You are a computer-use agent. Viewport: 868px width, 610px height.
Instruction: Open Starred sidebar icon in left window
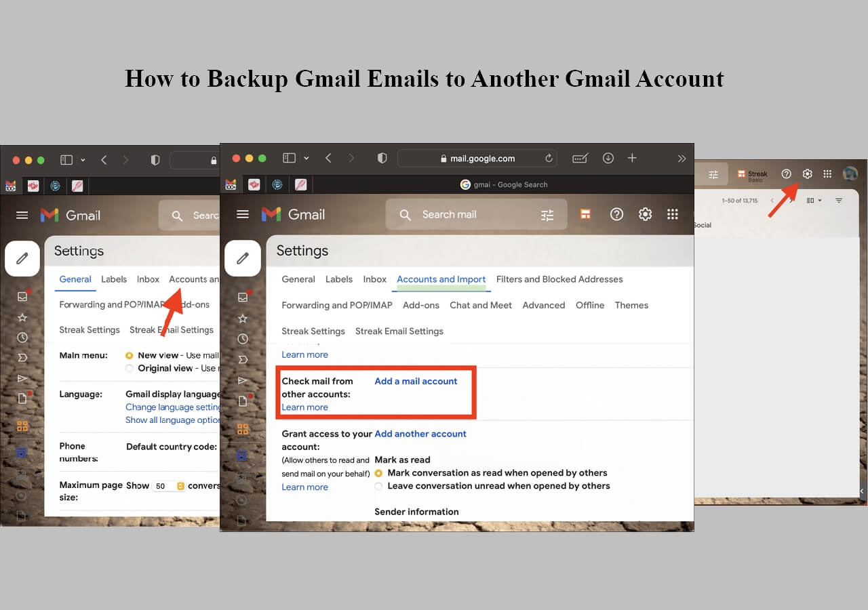(22, 317)
